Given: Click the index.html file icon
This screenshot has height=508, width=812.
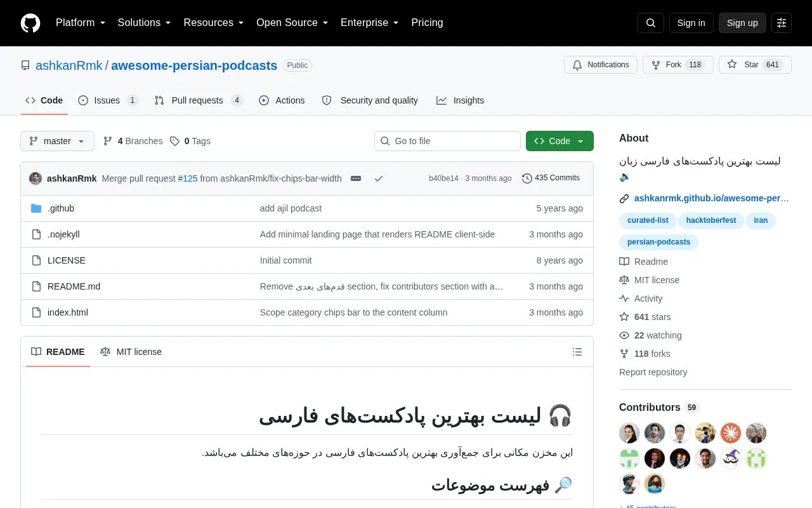Looking at the screenshot, I should pos(36,312).
